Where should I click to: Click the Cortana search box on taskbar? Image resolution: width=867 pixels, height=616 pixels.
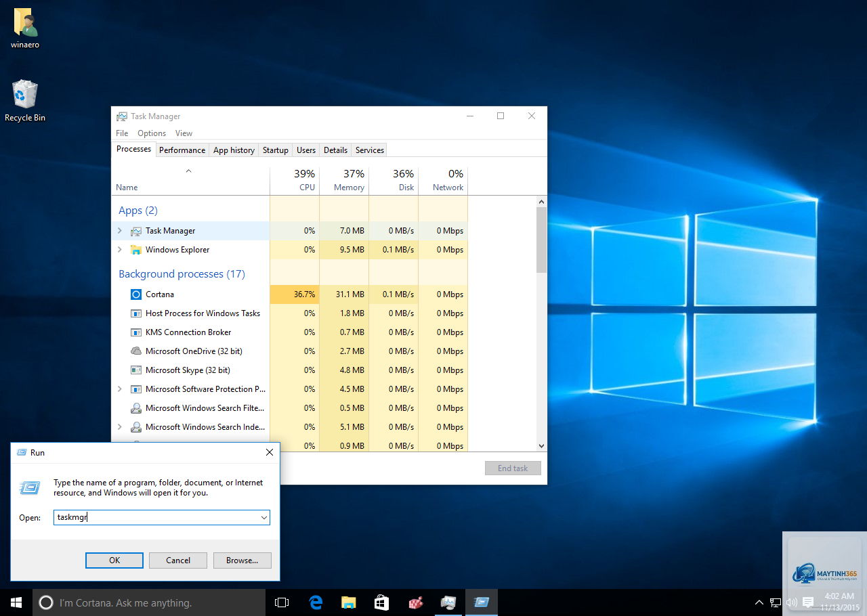[149, 602]
